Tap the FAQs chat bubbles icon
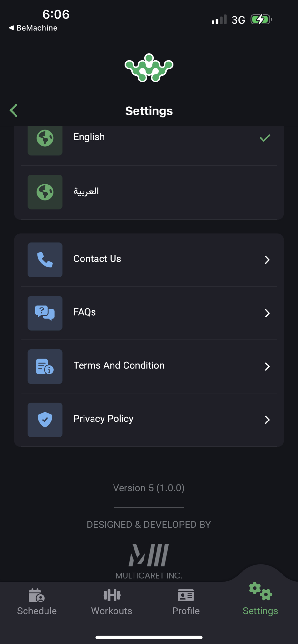Viewport: 298px width, 644px height. [45, 313]
